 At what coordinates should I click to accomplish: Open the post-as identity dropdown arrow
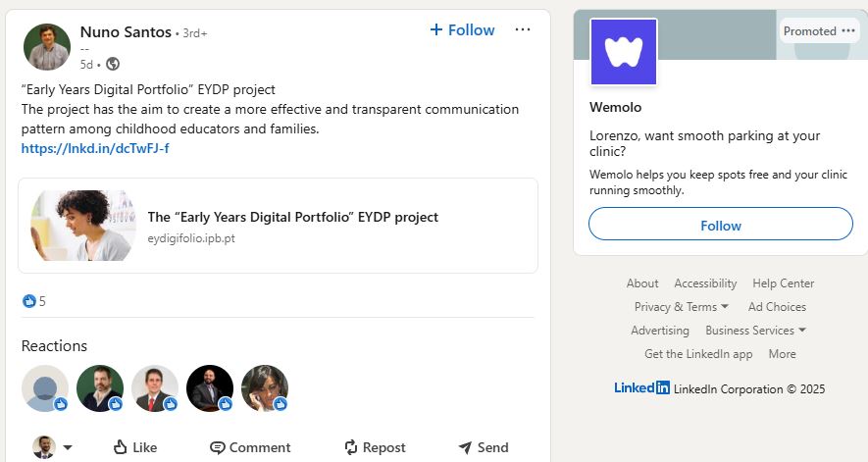[68, 447]
